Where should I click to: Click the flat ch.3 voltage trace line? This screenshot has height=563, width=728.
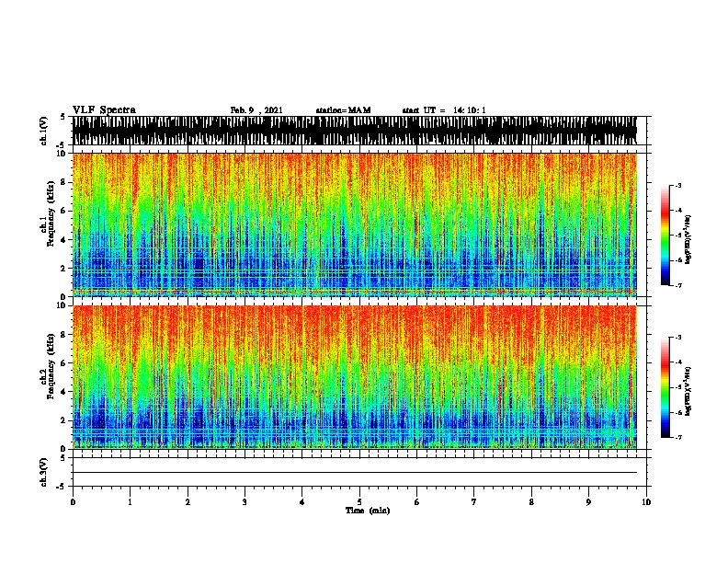(355, 473)
